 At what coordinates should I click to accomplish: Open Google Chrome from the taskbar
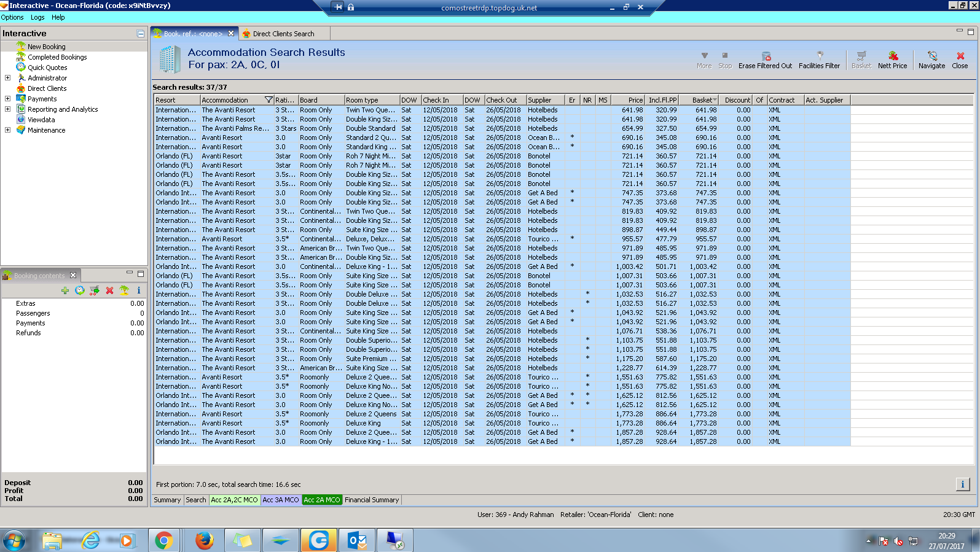[x=163, y=540]
